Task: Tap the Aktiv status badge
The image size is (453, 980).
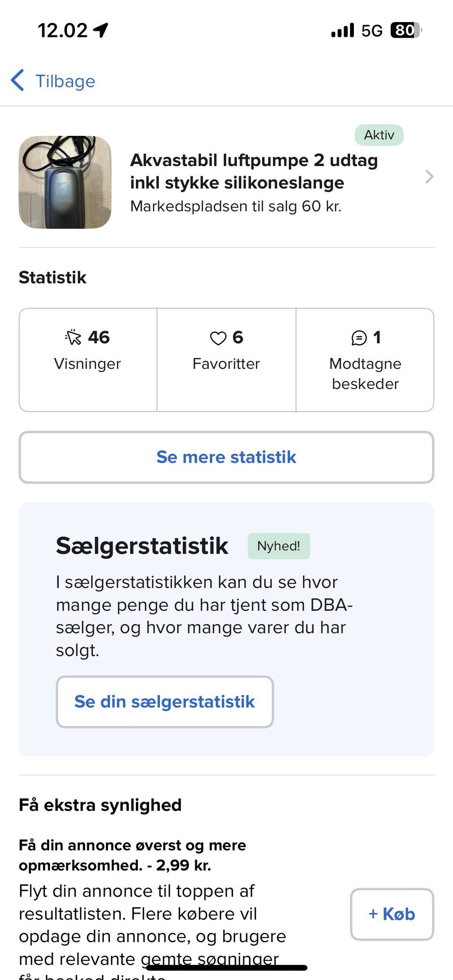Action: 379,135
